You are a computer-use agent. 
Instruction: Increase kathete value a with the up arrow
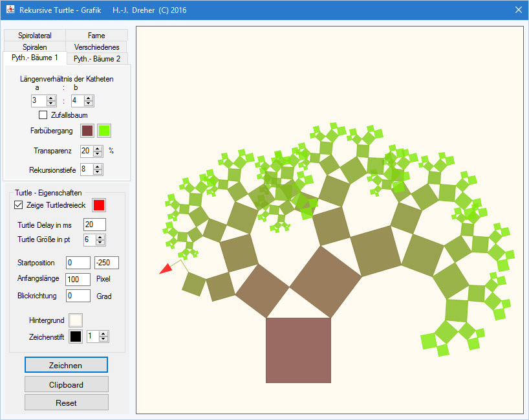pyautogui.click(x=49, y=98)
